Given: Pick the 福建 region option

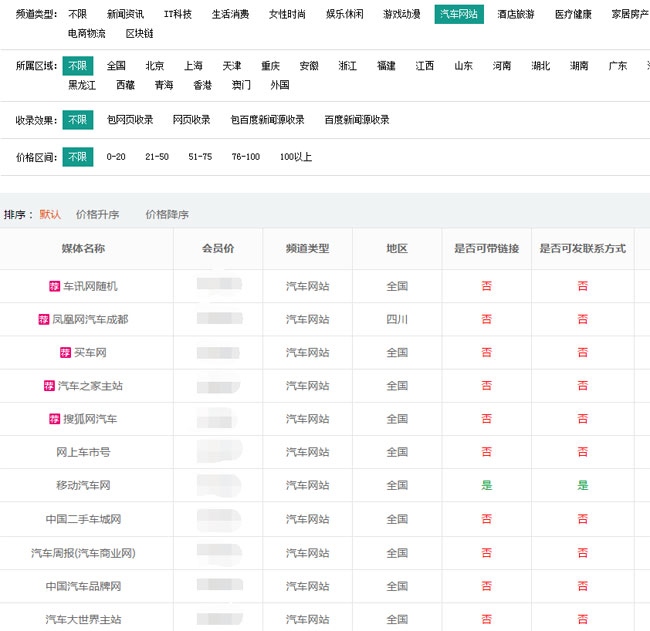Looking at the screenshot, I should (386, 66).
